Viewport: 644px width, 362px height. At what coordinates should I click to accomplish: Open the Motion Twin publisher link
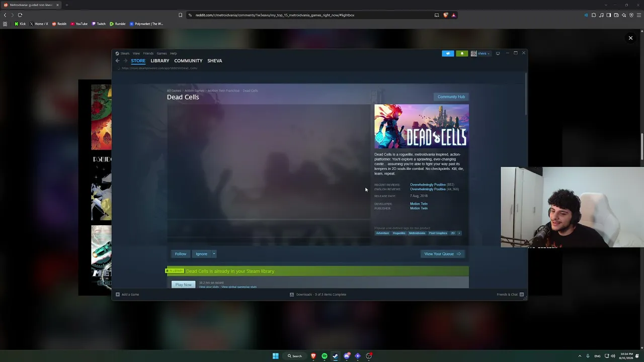419,208
